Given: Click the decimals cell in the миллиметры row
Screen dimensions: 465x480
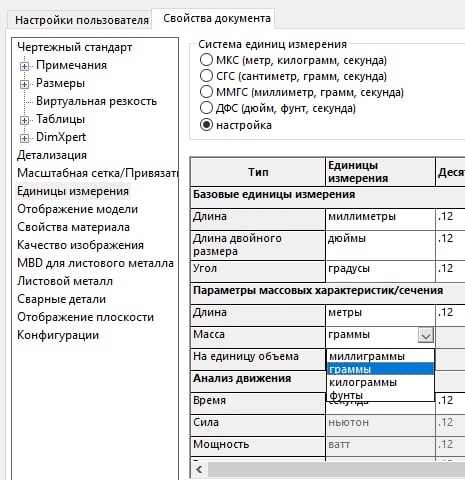Looking at the screenshot, I should pyautogui.click(x=450, y=219).
